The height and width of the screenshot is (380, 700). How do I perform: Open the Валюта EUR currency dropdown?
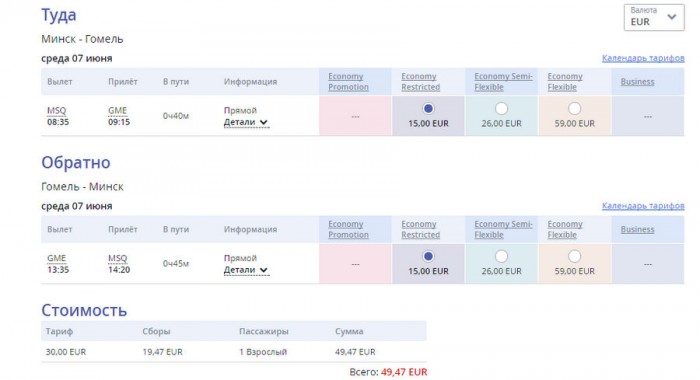tap(654, 17)
